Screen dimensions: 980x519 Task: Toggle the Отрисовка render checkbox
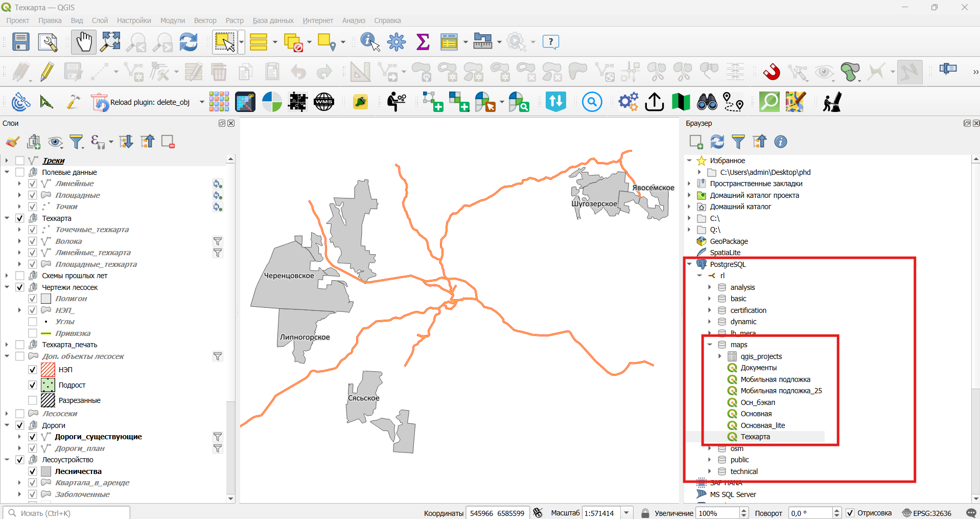pyautogui.click(x=850, y=513)
